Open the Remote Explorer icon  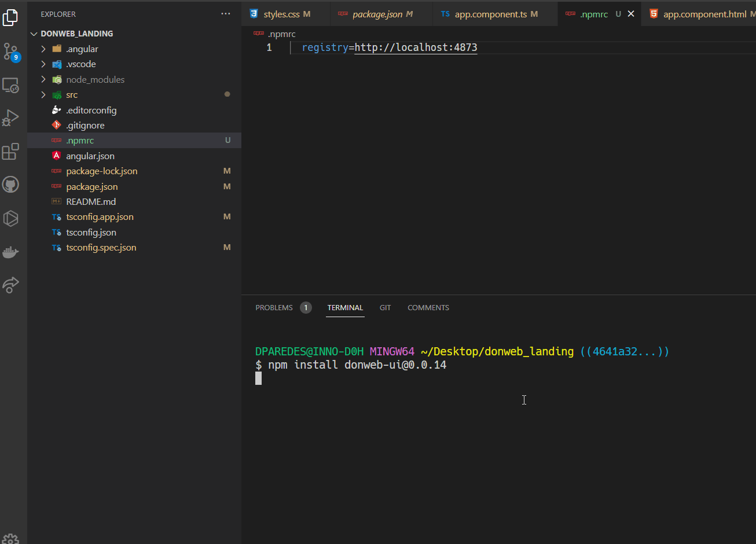pos(11,86)
